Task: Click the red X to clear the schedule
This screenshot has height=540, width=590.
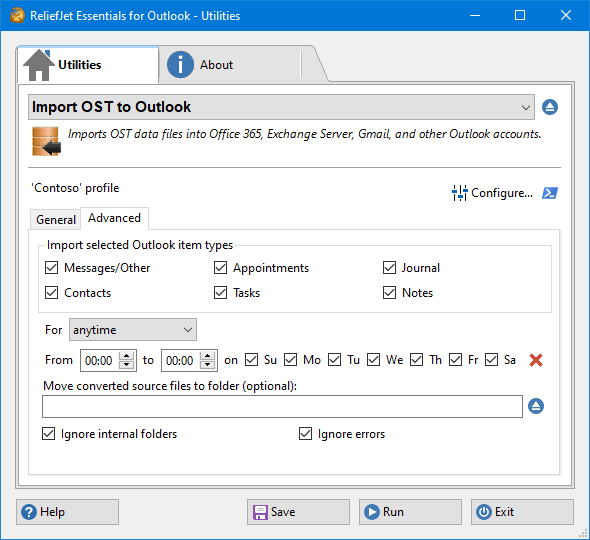Action: pyautogui.click(x=536, y=360)
